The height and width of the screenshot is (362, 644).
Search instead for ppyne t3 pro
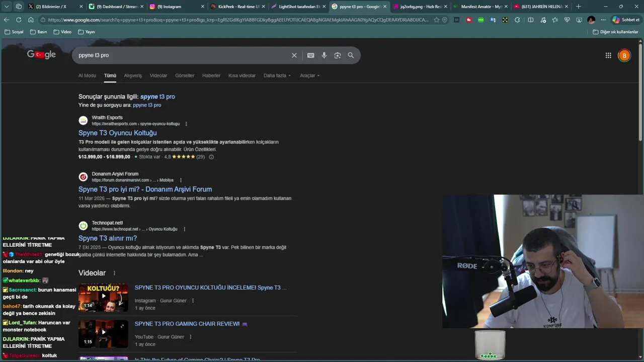pyautogui.click(x=147, y=105)
